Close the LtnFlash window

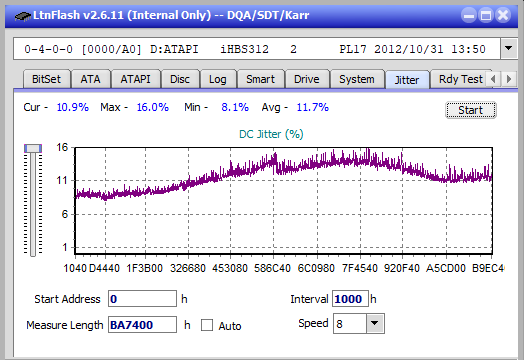pos(503,15)
